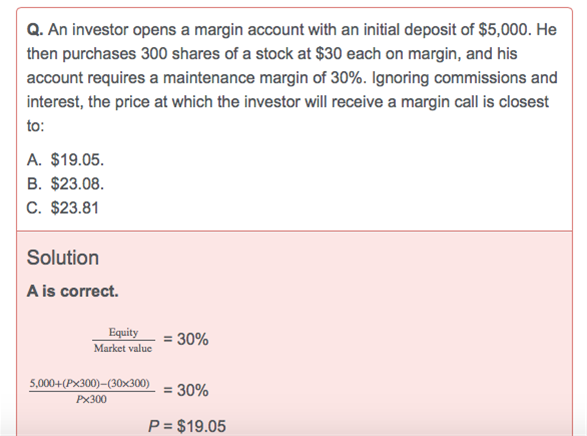Image resolution: width=587 pixels, height=436 pixels.
Task: Click the 5,000+(P×300)−(30×300) numerator
Action: 90,384
